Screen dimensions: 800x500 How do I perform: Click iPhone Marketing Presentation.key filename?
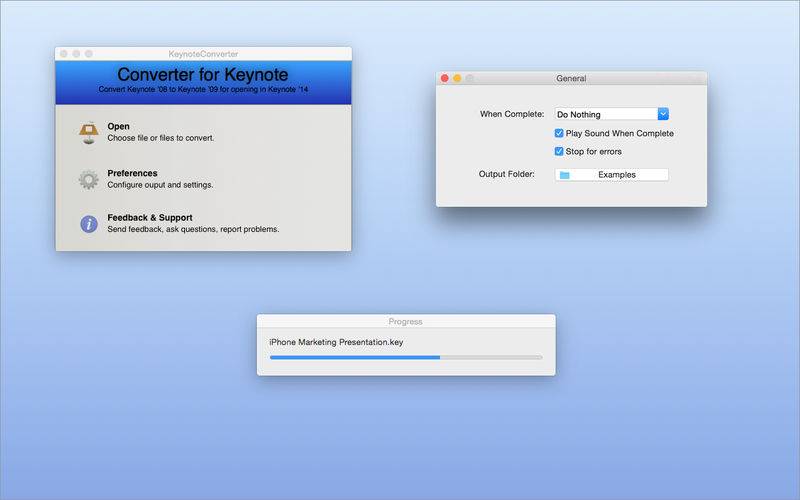(x=336, y=342)
